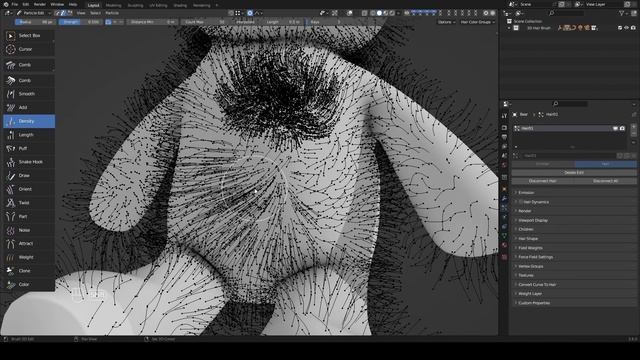The height and width of the screenshot is (360, 640).
Task: Adjust the brush Radius slider
Action: pos(36,22)
